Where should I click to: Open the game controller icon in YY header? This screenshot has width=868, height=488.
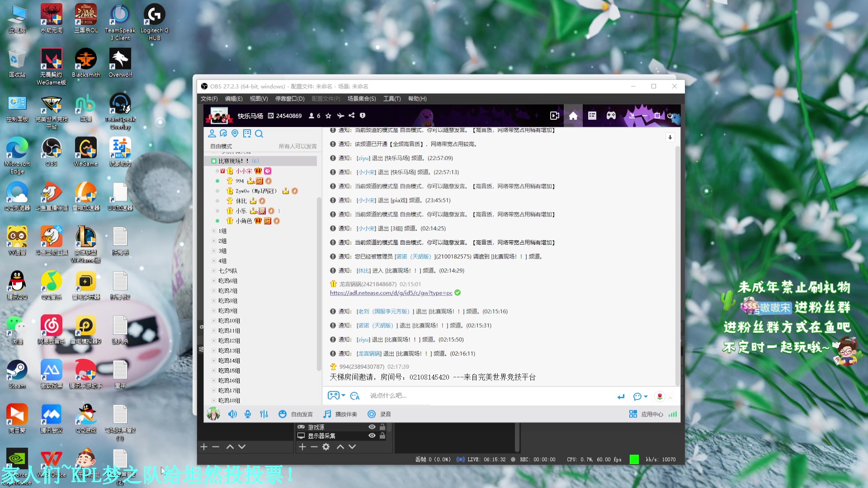click(611, 116)
